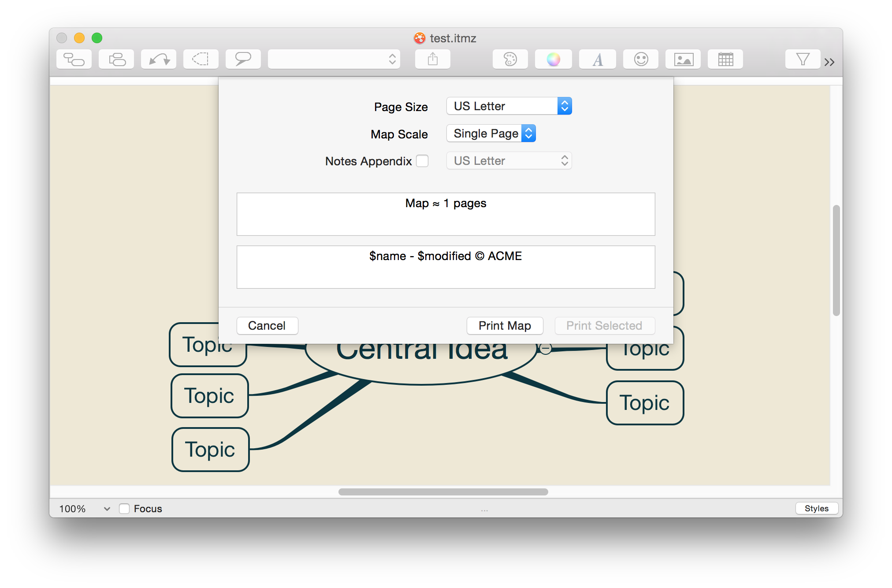The image size is (892, 588).
Task: Enable the Notes Appendix checkbox
Action: pos(422,161)
